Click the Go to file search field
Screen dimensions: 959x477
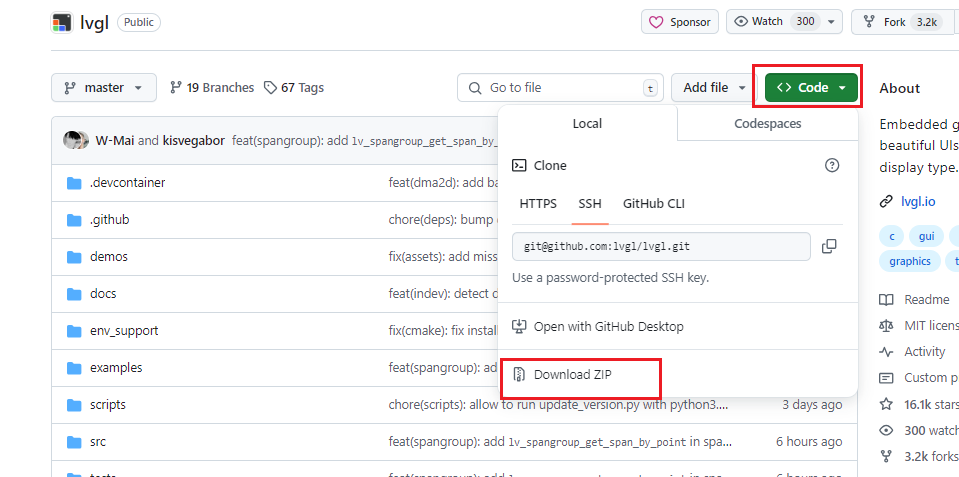coord(561,87)
